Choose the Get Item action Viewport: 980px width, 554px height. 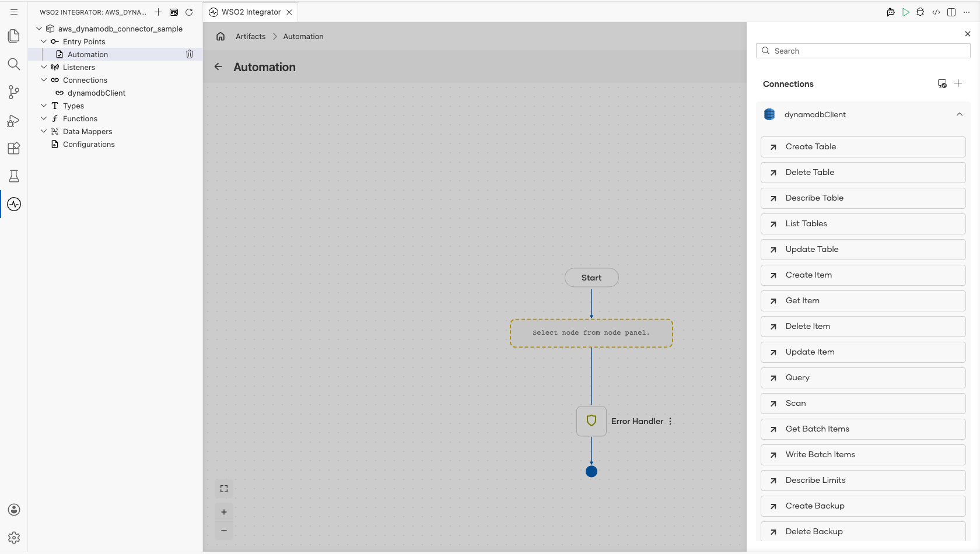(x=863, y=301)
